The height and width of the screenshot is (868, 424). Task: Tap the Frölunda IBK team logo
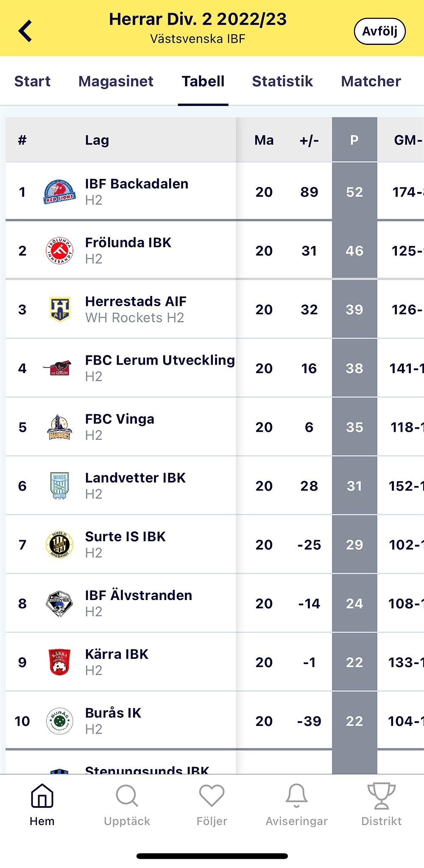pyautogui.click(x=59, y=251)
